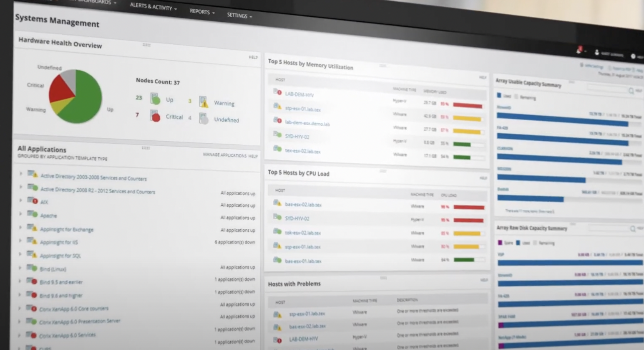Click the Undefined node status icon
This screenshot has height=350, width=644.
click(204, 119)
